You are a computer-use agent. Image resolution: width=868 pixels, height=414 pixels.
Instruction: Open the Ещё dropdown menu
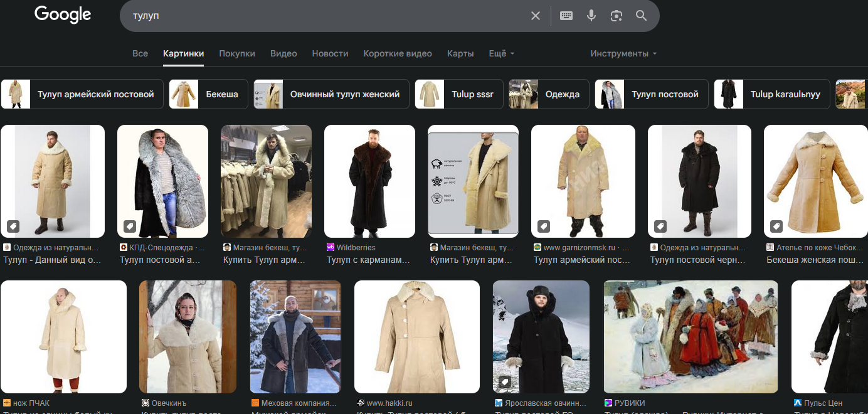pyautogui.click(x=502, y=53)
